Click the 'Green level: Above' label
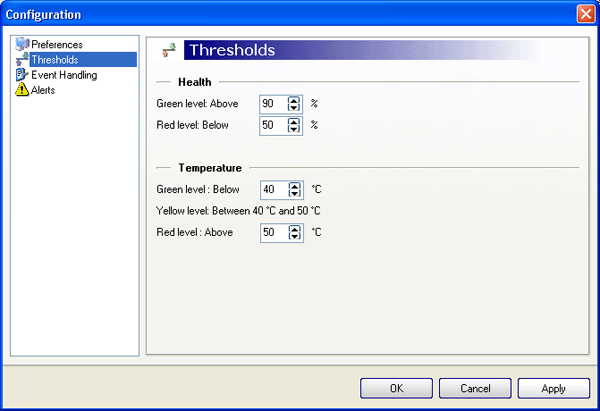 197,104
